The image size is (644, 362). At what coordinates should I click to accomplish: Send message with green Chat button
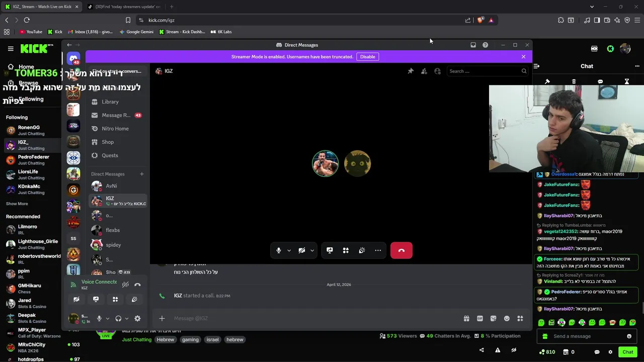click(x=628, y=352)
